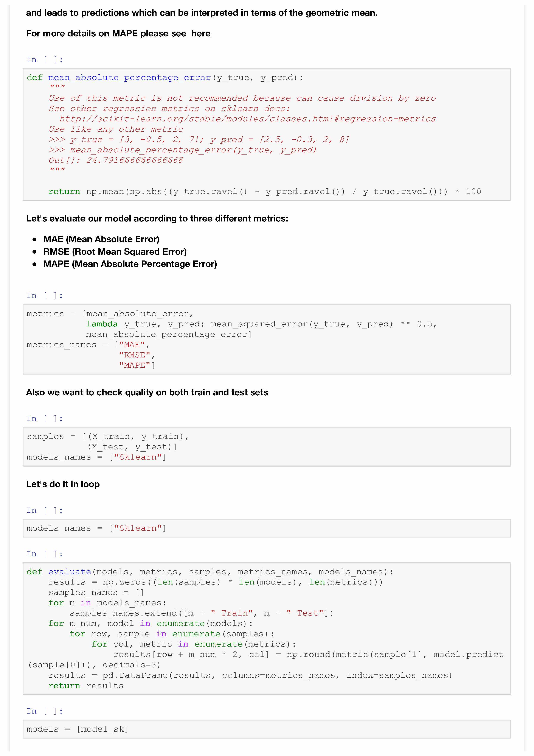Select the In [ ] prompt above the metrics cell

[45, 296]
